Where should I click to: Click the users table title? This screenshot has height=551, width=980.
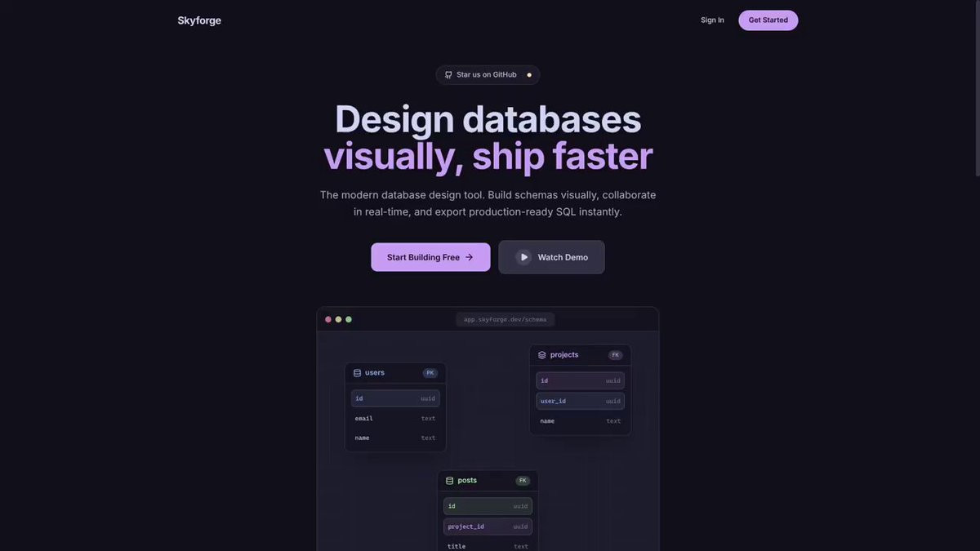375,373
